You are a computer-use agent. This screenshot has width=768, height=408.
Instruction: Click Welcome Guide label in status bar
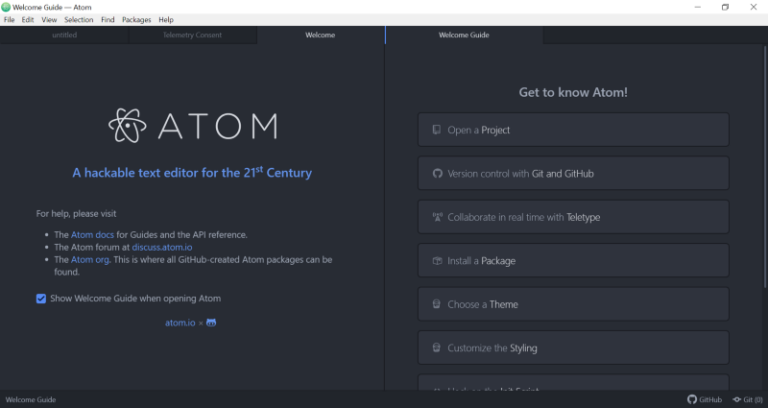(x=31, y=400)
